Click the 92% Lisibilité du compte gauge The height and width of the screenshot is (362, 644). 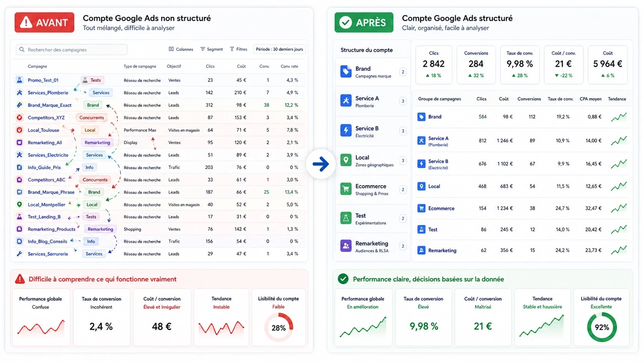tap(602, 327)
